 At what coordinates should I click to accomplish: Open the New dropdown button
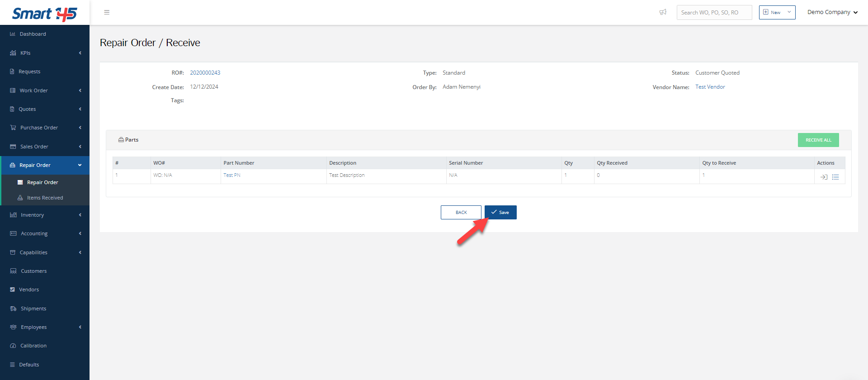coord(777,12)
